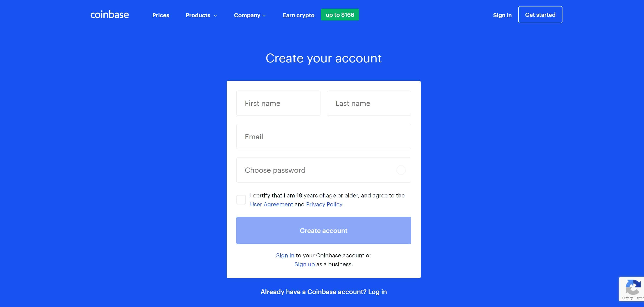Click the Privacy Policy link
644x307 pixels.
324,204
